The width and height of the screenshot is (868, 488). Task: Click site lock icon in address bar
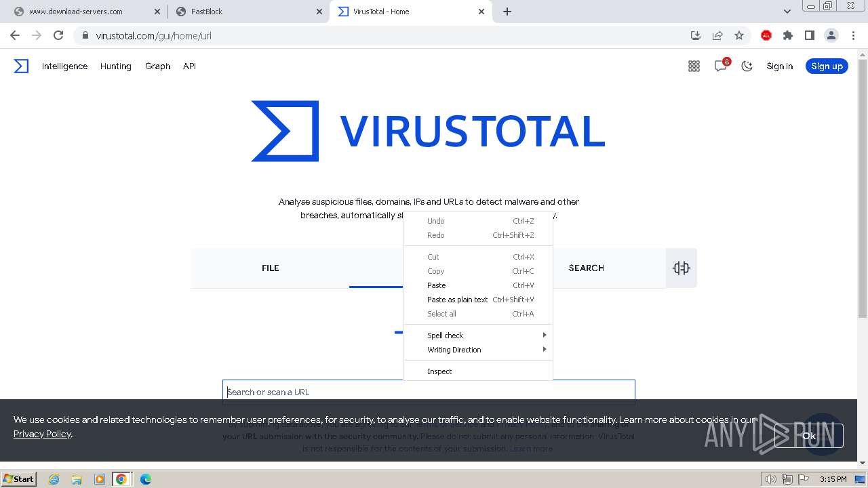tap(85, 35)
